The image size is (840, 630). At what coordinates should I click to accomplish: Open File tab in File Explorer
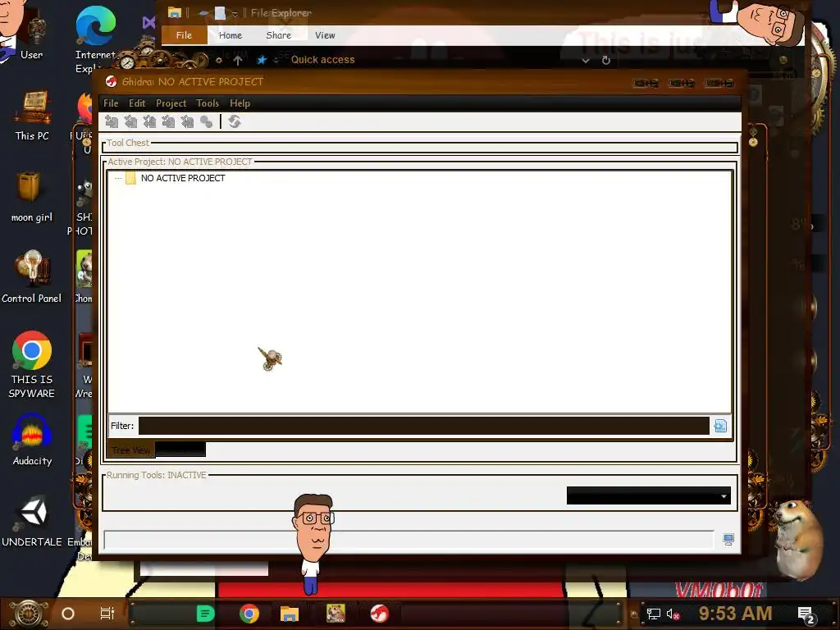pos(185,35)
